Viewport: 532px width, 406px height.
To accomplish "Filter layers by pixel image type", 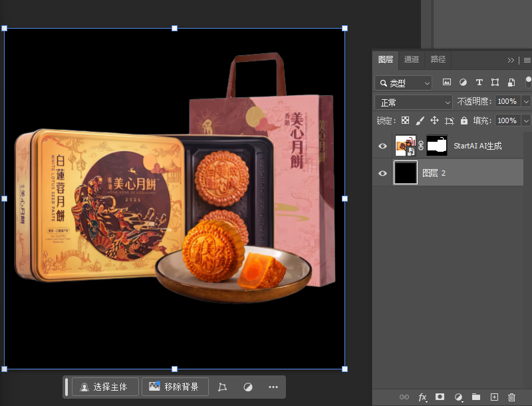I will 447,82.
